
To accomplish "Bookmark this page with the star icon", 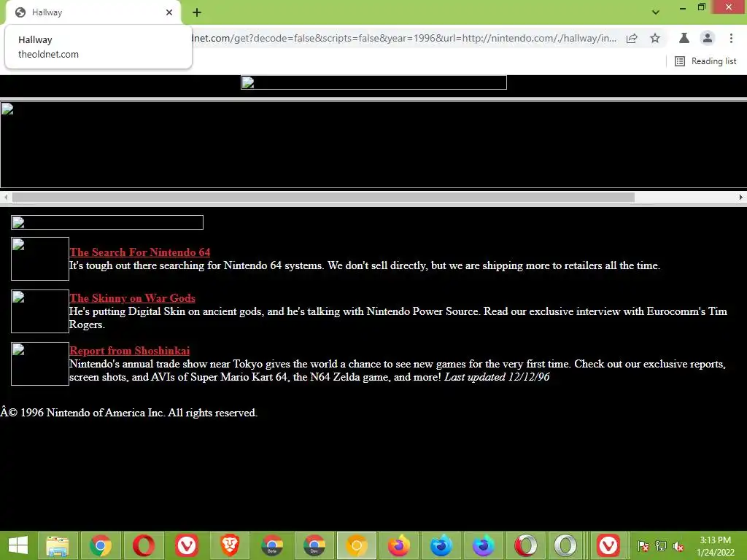I will coord(655,38).
